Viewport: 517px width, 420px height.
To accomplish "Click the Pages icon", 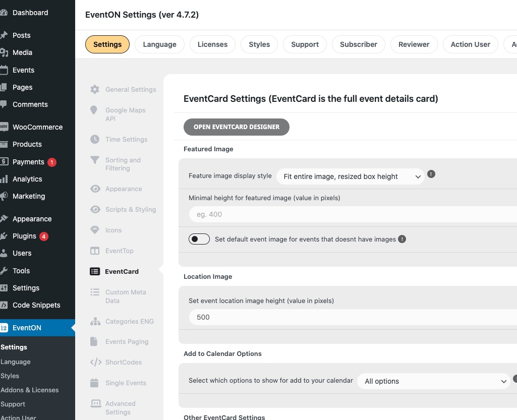I will (4, 87).
